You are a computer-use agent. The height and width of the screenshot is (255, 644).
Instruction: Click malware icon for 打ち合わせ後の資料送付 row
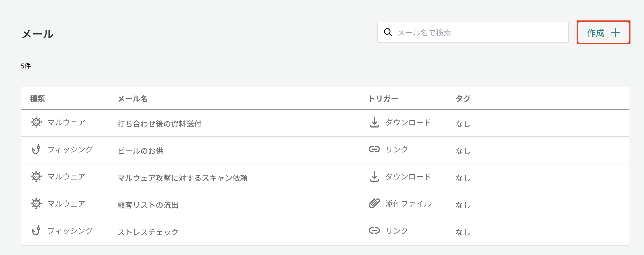pyautogui.click(x=36, y=122)
